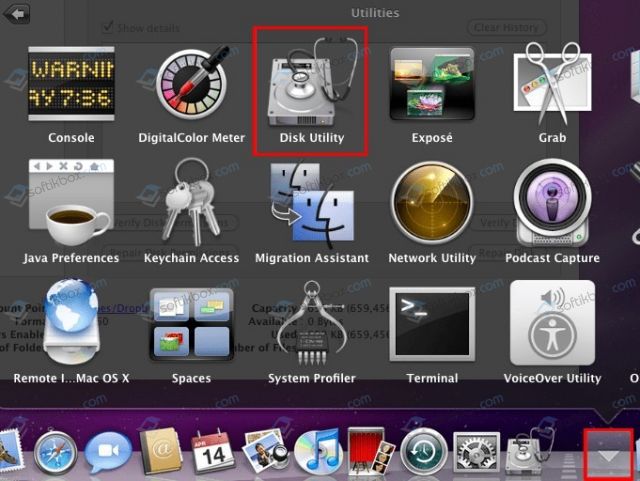Open Time Machine from the Dock

pyautogui.click(x=423, y=452)
